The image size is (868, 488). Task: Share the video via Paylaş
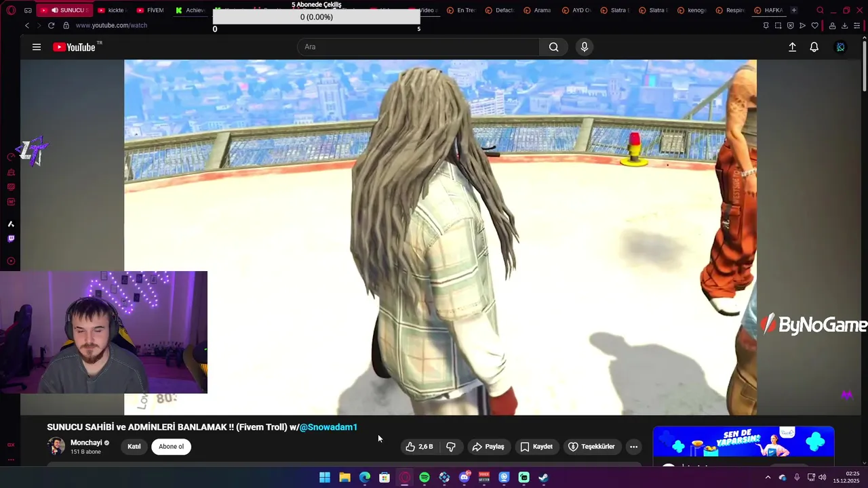click(x=488, y=447)
